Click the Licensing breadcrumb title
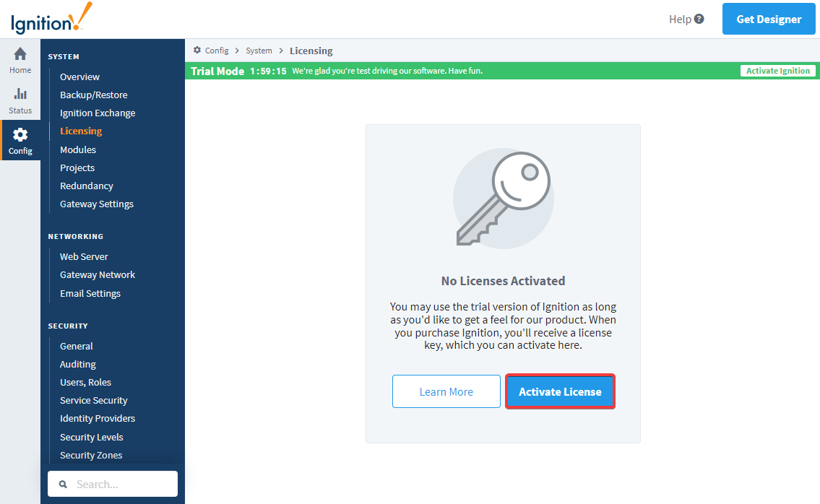Screen dimensions: 820x504 pyautogui.click(x=311, y=51)
